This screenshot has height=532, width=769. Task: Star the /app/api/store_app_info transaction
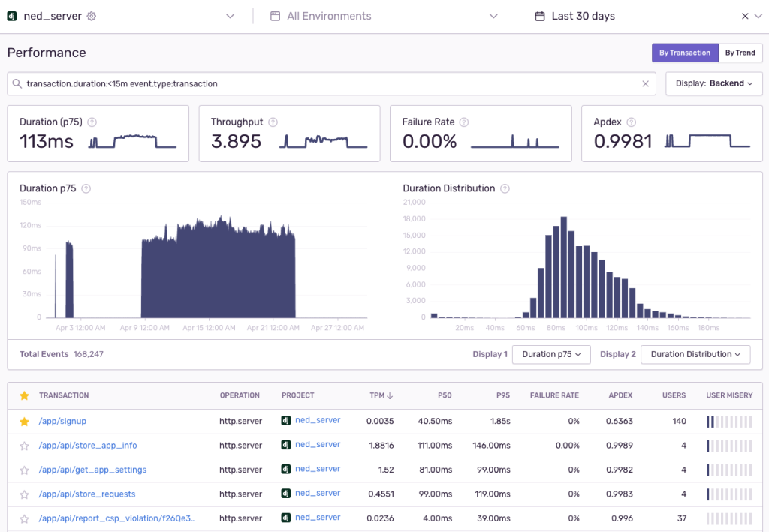(24, 446)
